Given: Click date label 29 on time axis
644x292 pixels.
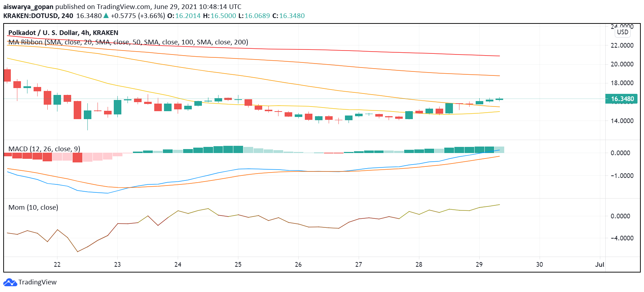Looking at the screenshot, I should pos(479,265).
